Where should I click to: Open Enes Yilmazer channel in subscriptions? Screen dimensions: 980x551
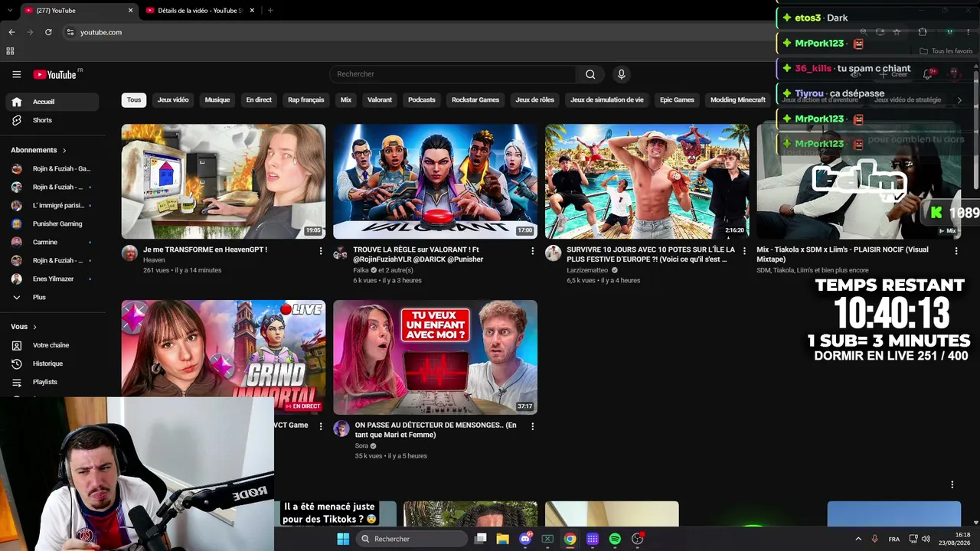click(53, 279)
